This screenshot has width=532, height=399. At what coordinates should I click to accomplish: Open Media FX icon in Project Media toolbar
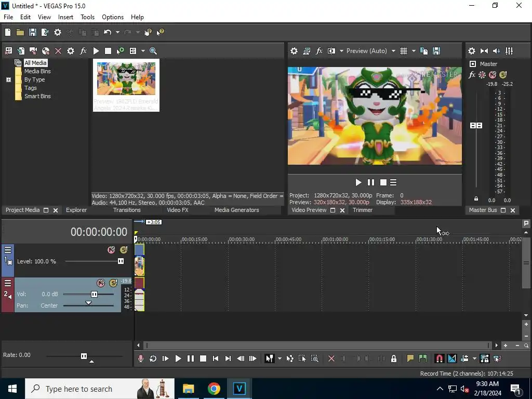point(83,51)
